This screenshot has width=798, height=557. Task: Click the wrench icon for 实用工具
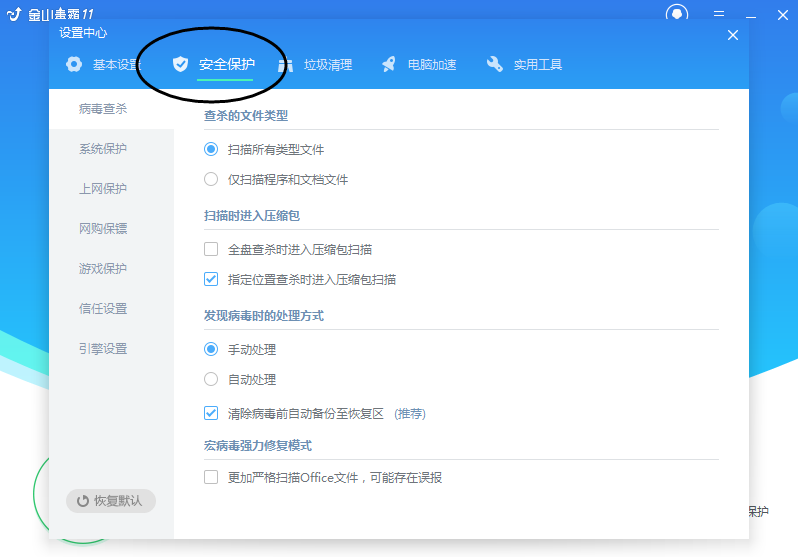(x=495, y=65)
